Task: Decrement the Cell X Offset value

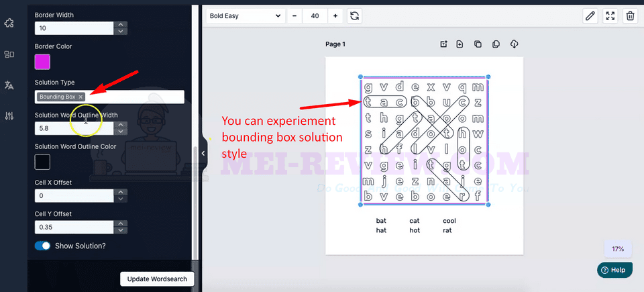Action: (x=120, y=199)
